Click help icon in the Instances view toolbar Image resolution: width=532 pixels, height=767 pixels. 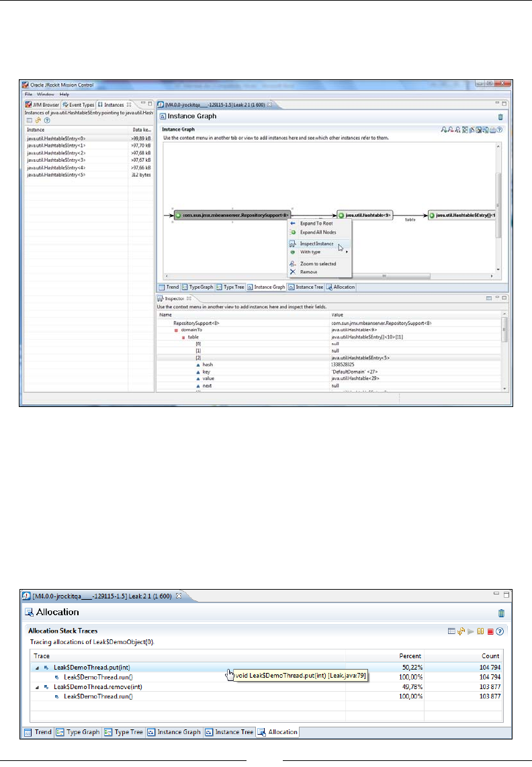(47, 120)
